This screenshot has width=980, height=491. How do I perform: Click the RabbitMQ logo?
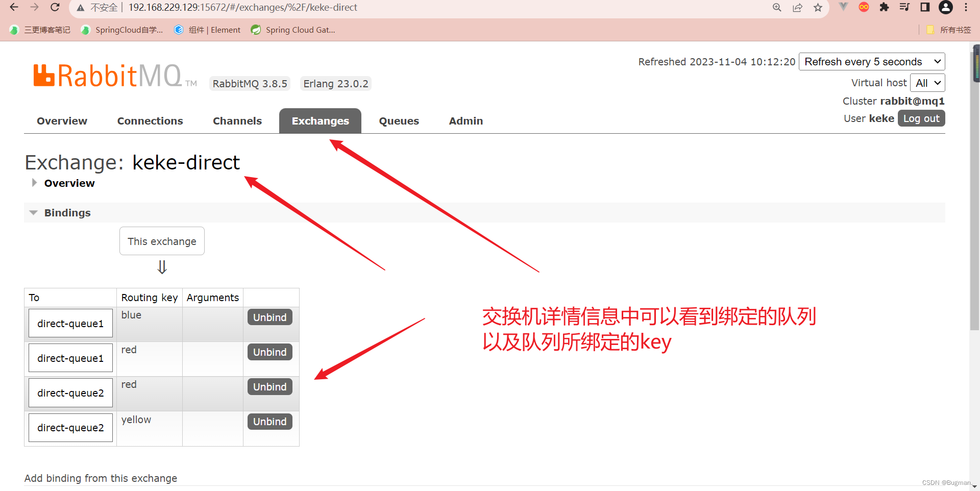[115, 76]
